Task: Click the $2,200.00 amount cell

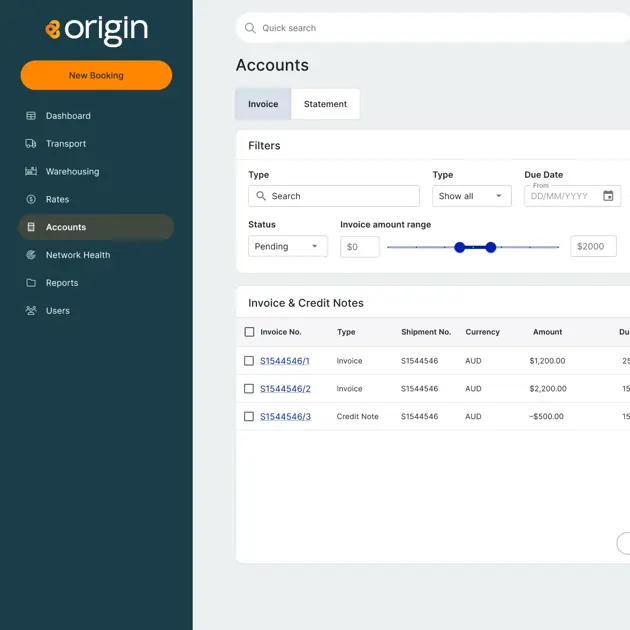Action: point(548,389)
